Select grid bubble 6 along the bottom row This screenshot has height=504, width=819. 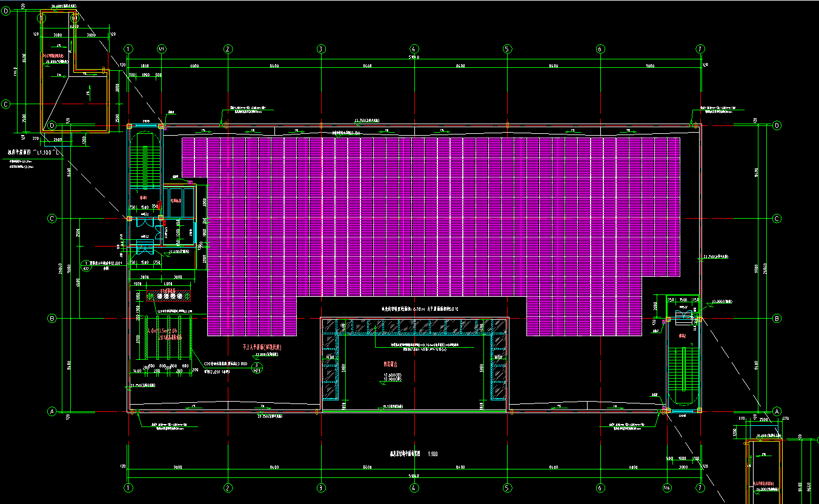(600, 487)
